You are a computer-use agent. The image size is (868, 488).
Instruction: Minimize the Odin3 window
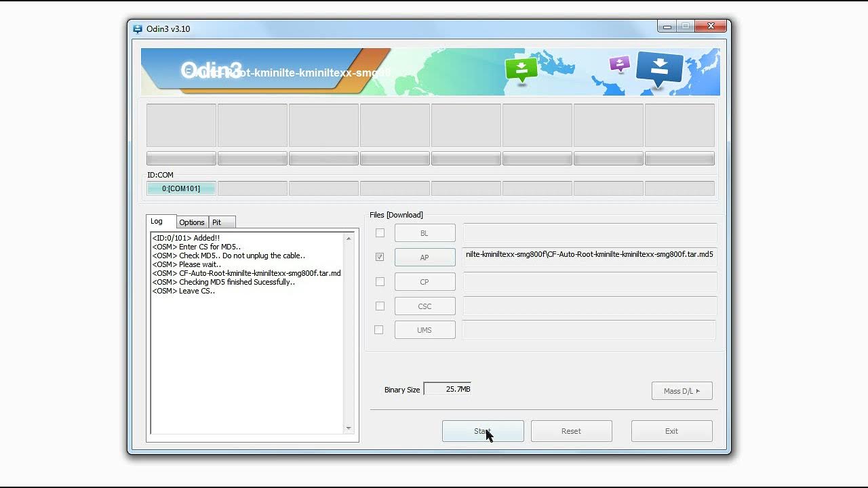coord(667,26)
